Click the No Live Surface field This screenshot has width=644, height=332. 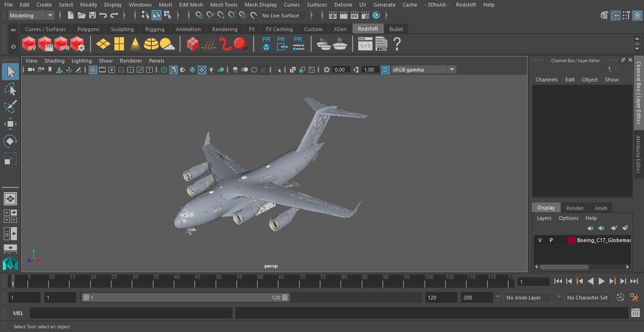(283, 16)
